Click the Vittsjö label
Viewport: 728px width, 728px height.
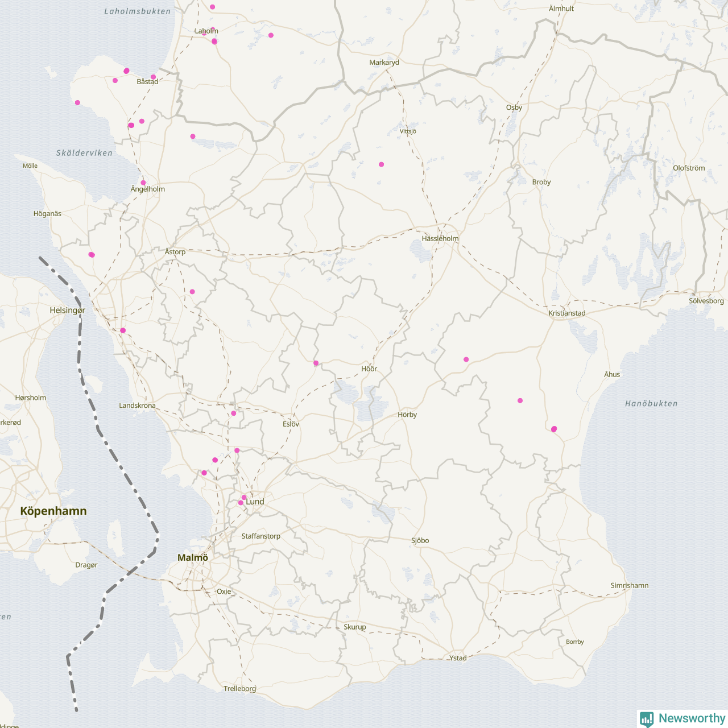coord(408,131)
